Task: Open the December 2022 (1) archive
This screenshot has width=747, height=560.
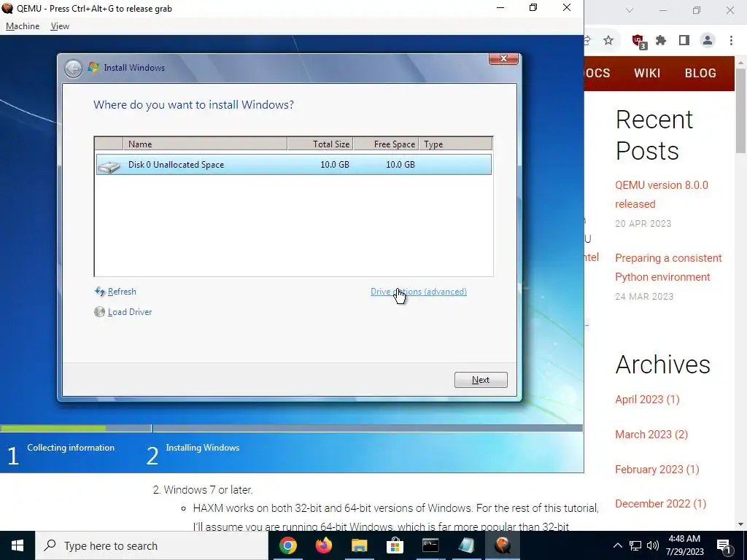Action: pos(661,503)
